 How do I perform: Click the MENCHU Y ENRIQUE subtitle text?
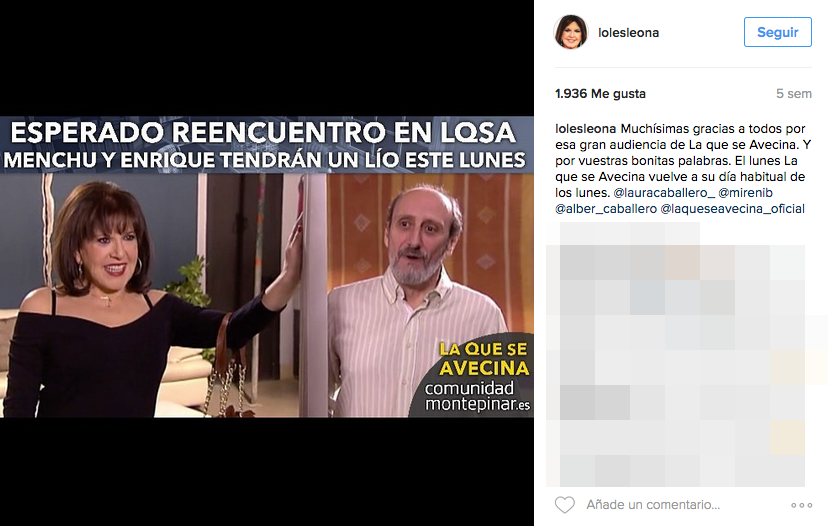[265, 160]
